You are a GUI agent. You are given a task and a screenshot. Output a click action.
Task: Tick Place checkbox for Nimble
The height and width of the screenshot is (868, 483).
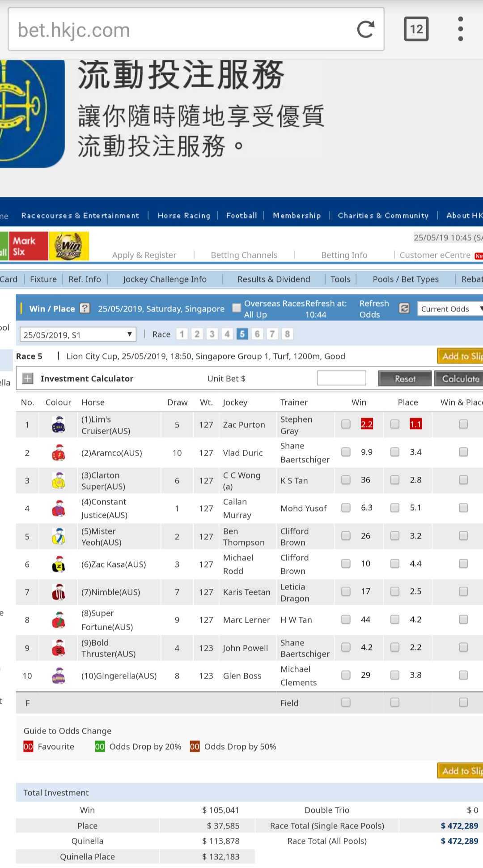[x=394, y=591]
